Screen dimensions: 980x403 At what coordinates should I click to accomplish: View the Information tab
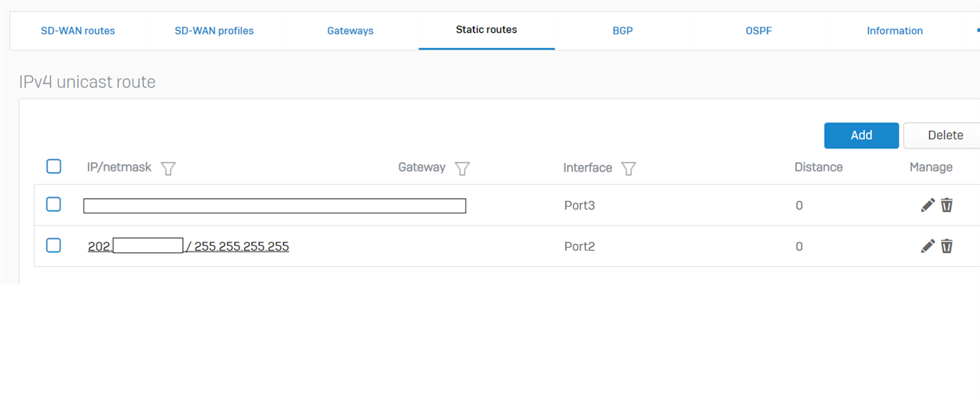(x=894, y=31)
